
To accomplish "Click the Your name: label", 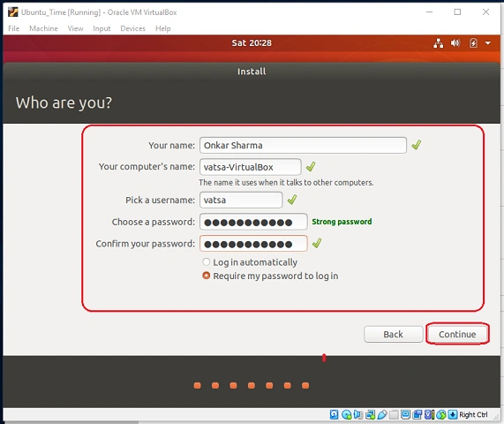I will [171, 146].
